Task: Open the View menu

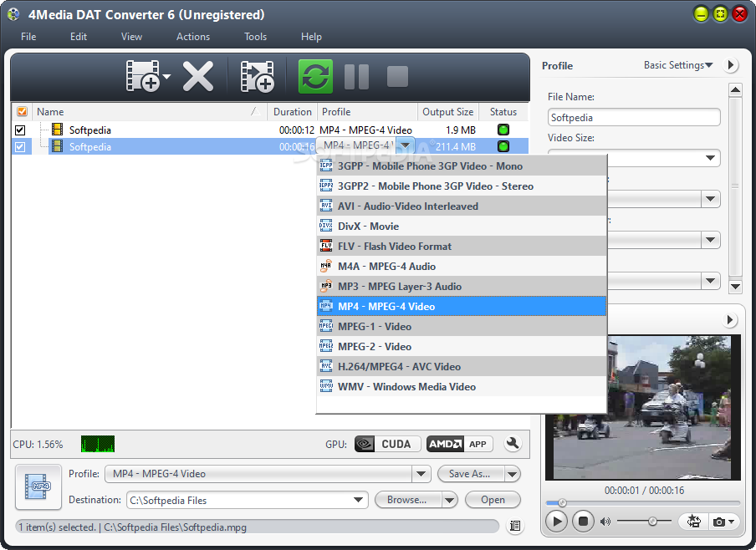Action: 131,37
